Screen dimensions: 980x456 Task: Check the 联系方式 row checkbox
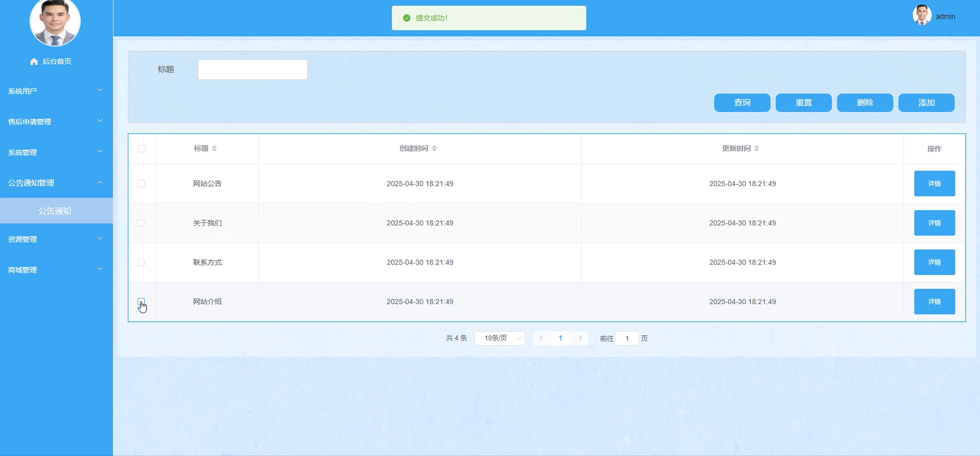[141, 262]
